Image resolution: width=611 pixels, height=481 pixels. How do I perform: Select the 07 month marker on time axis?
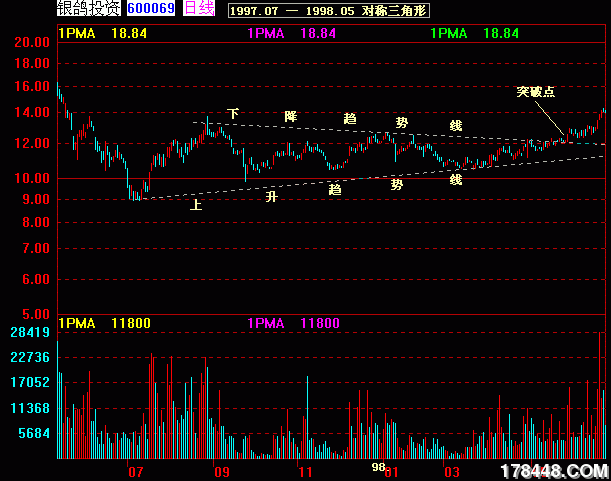[x=137, y=472]
